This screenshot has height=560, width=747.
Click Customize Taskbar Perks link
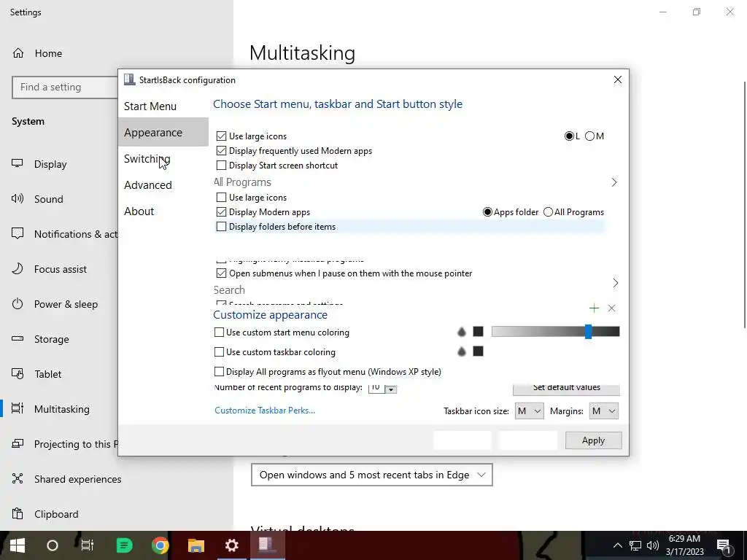tap(264, 411)
